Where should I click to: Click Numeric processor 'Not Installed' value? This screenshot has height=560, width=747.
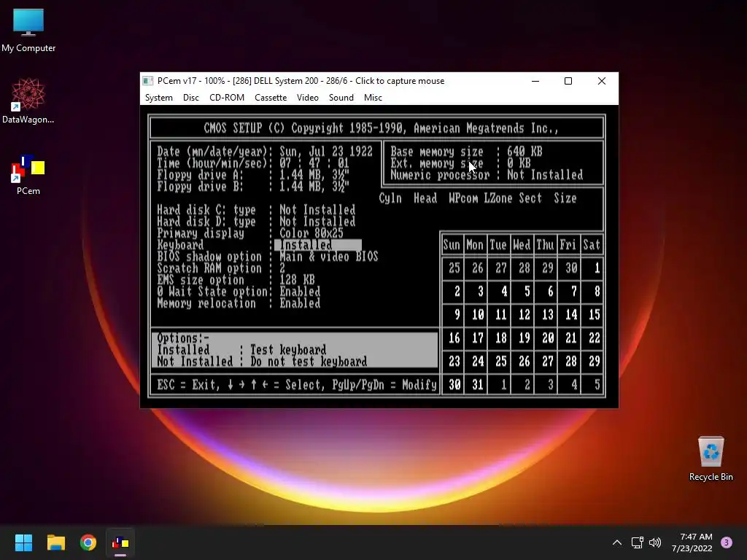point(545,175)
